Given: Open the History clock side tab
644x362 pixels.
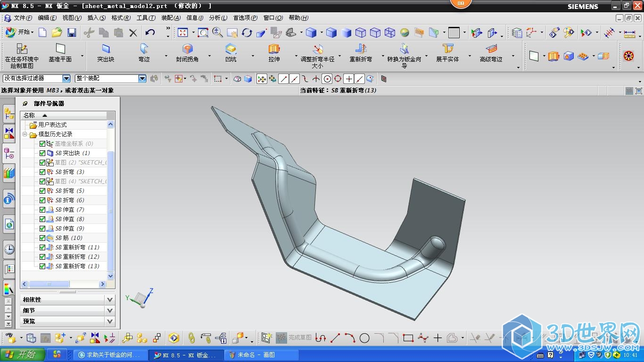Looking at the screenshot, I should [9, 249].
